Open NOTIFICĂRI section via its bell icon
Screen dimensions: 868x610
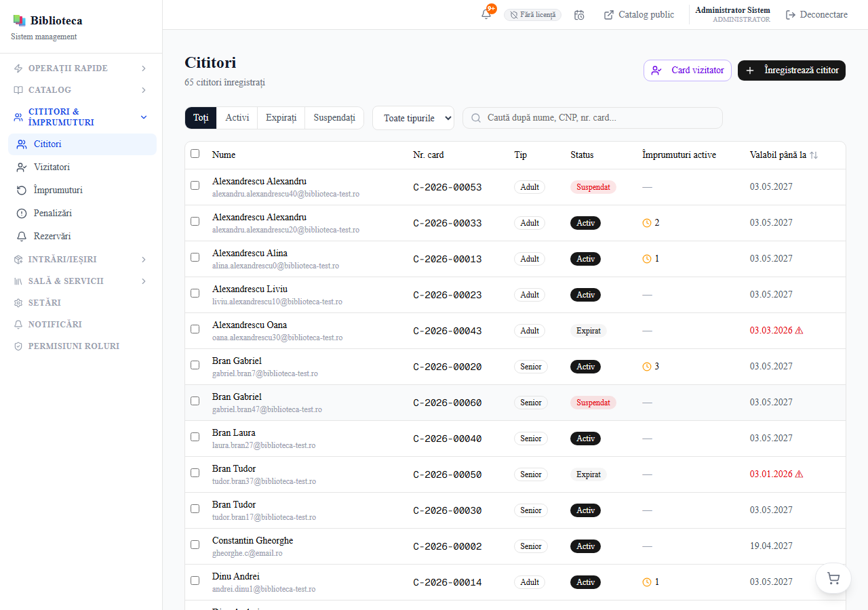(x=18, y=325)
